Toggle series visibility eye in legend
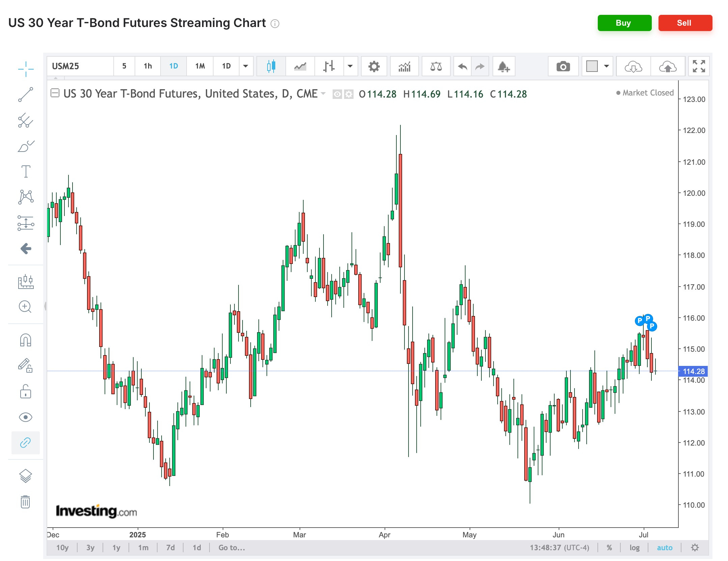The height and width of the screenshot is (561, 728). tap(337, 94)
